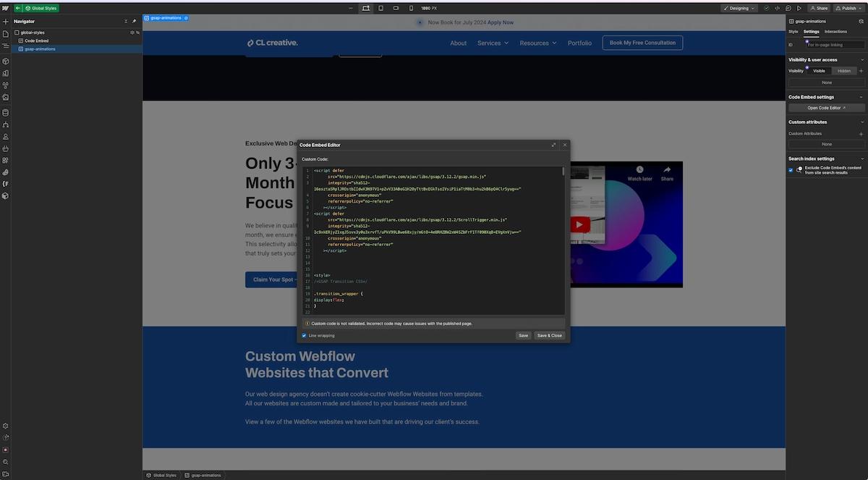Screen dimensions: 868x480
Task: Pin the Navigator panel
Action: (134, 22)
